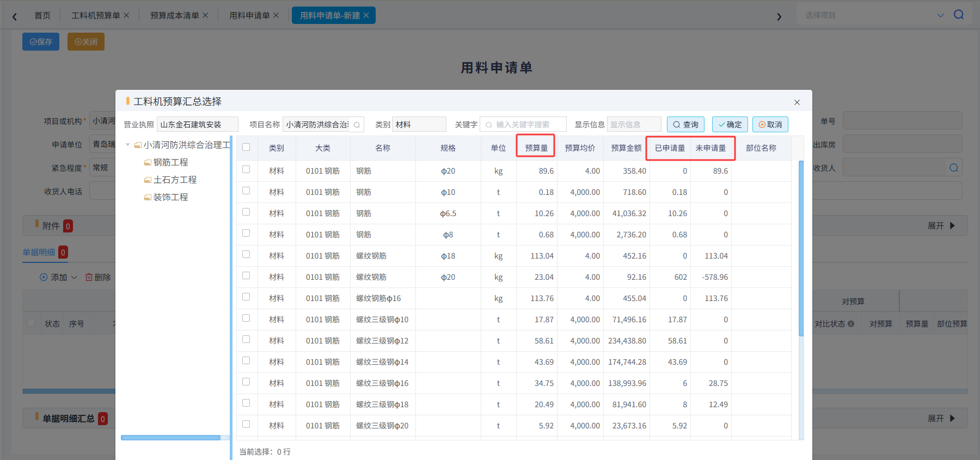
Task: Check the 螺纹钢筋 ф18 row checkbox
Action: pos(246,254)
